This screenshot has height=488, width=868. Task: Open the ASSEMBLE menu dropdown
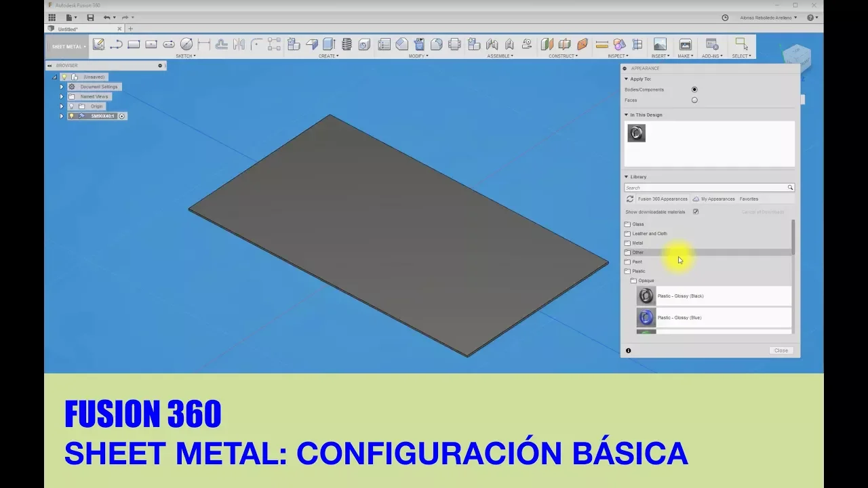tap(500, 56)
